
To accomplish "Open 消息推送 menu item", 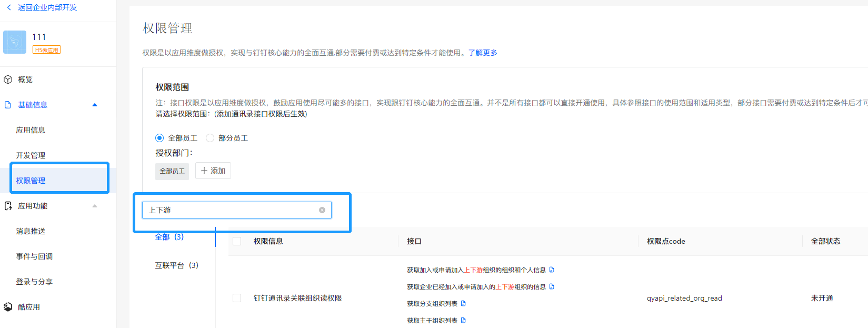I will [x=31, y=231].
